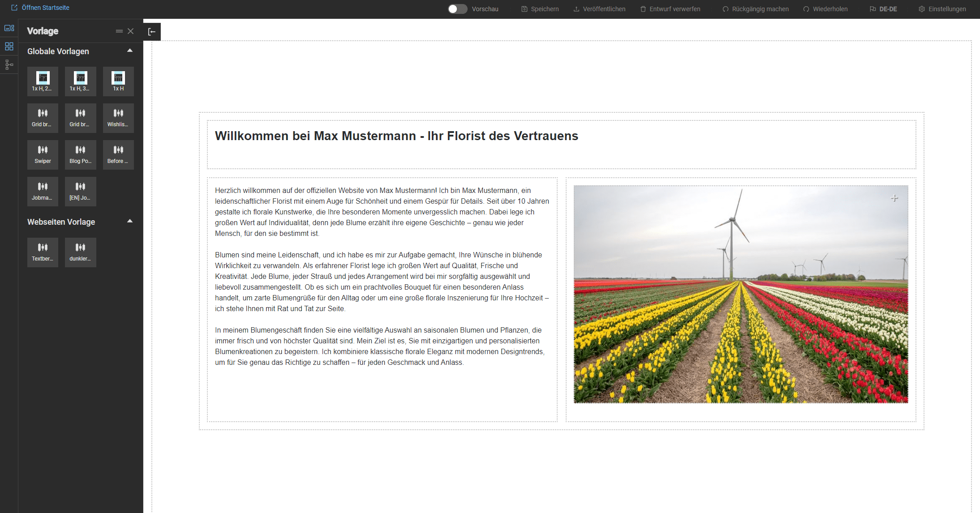
Task: Collapse the Webseiten Vorlage section
Action: pyautogui.click(x=130, y=221)
